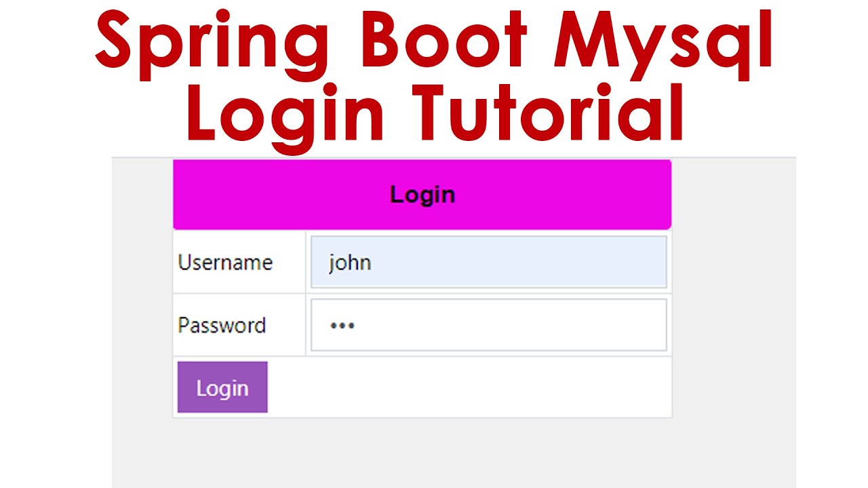Focus the Username input field
Viewport: 868px width, 488px height.
tap(488, 262)
